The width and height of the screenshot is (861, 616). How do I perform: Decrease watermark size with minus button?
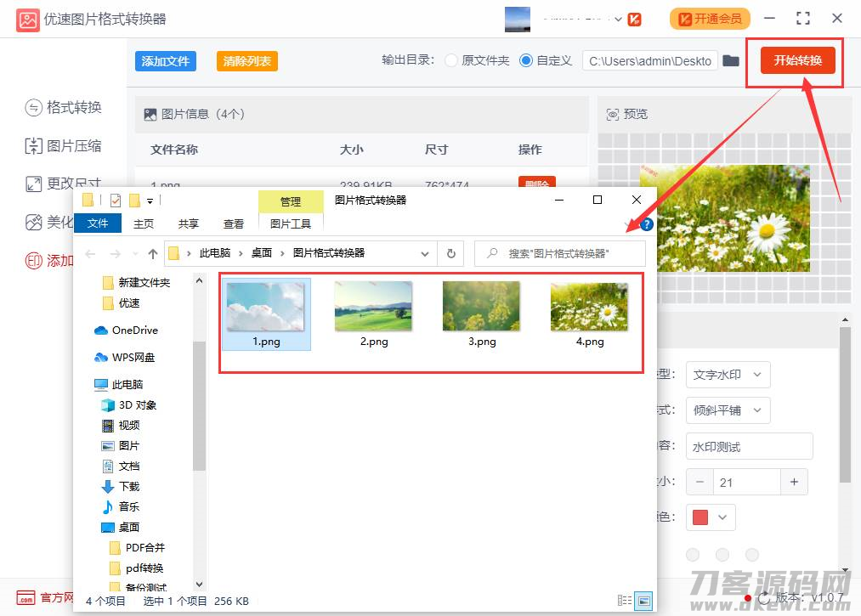pyautogui.click(x=700, y=482)
